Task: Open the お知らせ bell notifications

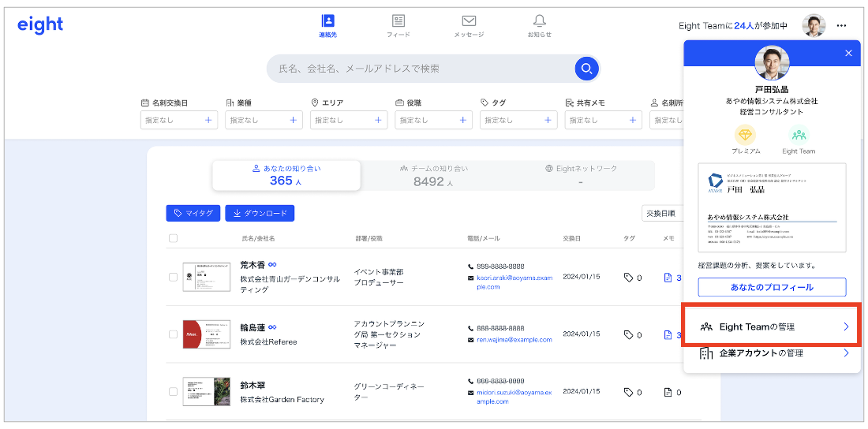Action: click(x=540, y=22)
